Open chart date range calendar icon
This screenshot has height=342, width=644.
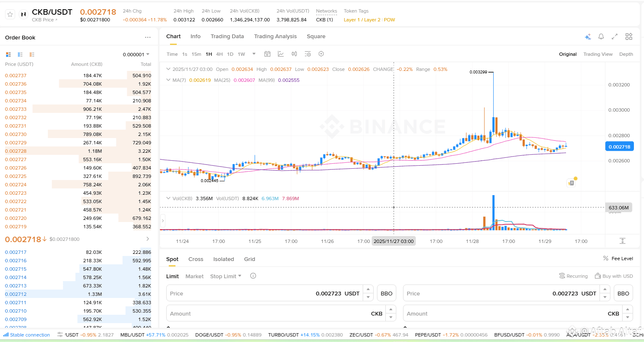267,54
